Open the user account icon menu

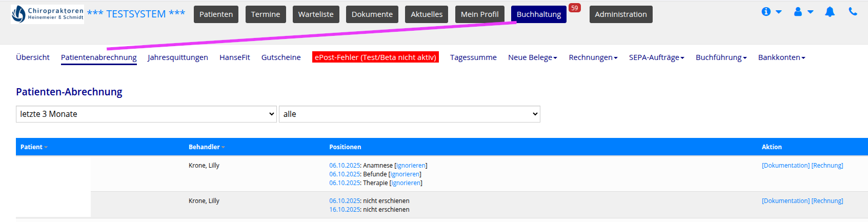click(798, 12)
